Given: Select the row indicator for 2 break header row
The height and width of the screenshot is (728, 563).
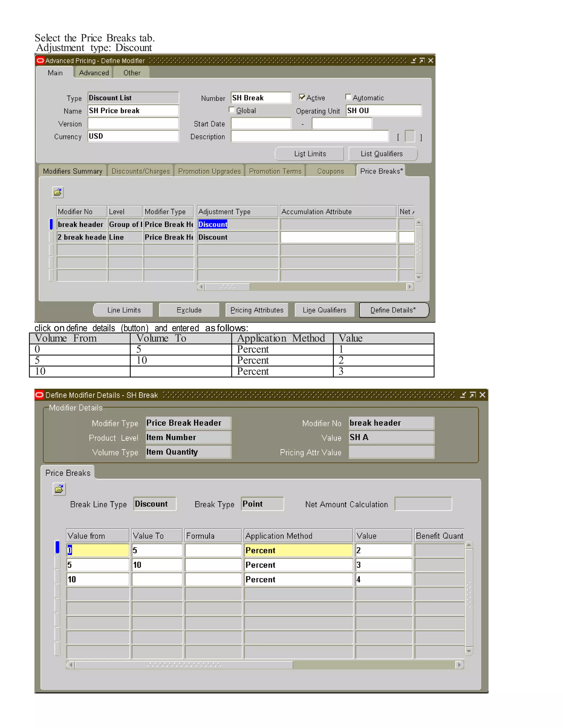Looking at the screenshot, I should pos(51,237).
